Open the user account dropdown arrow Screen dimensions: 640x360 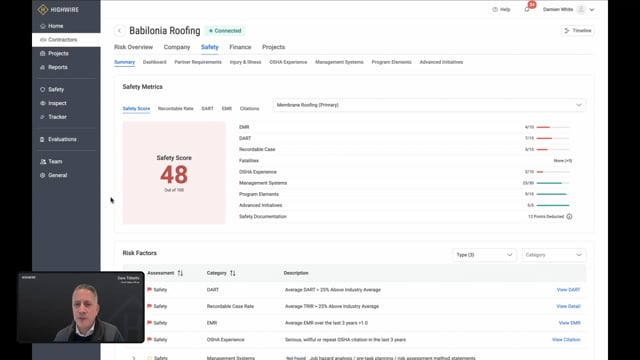[x=592, y=9]
